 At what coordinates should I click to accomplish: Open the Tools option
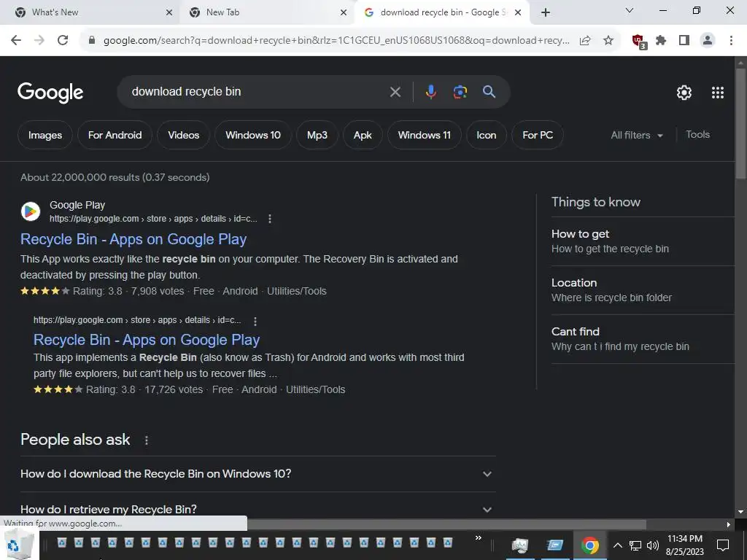pos(697,135)
